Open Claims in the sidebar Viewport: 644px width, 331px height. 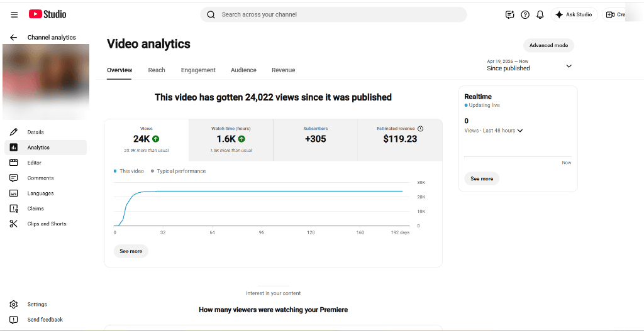coord(36,209)
